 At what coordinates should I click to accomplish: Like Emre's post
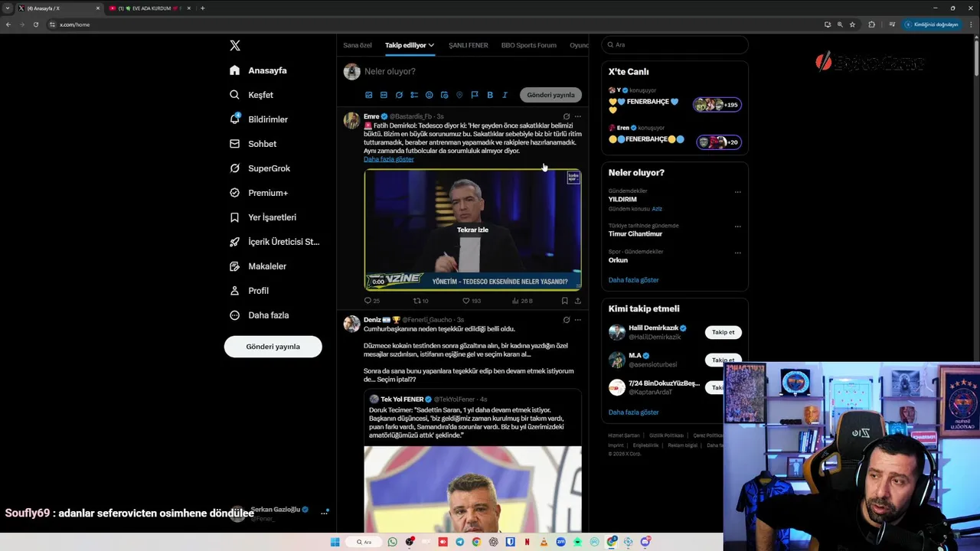pyautogui.click(x=472, y=301)
